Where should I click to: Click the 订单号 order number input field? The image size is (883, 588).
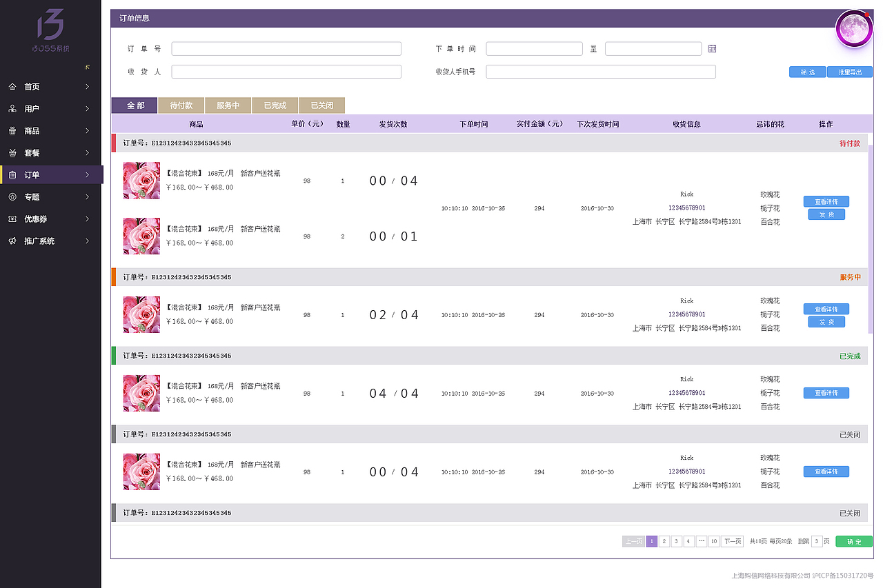(286, 48)
